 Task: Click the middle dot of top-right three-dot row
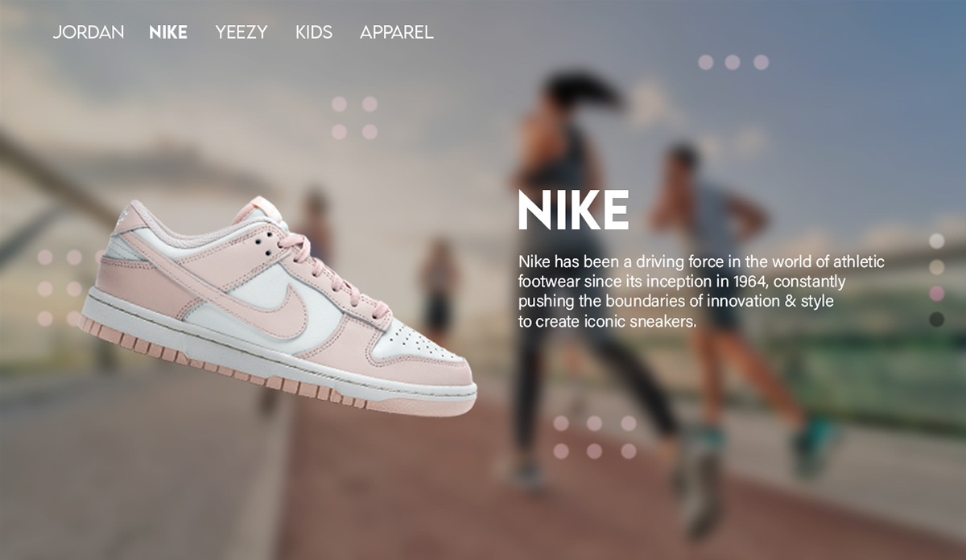pos(732,62)
